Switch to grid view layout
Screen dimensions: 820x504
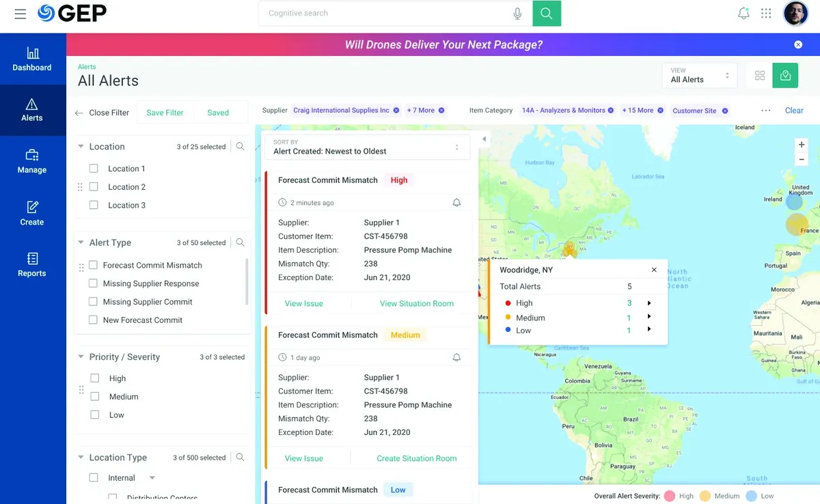pos(760,76)
